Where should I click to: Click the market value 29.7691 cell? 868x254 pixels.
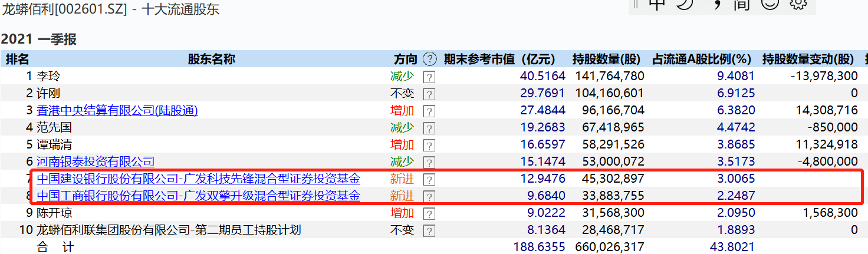pyautogui.click(x=542, y=93)
